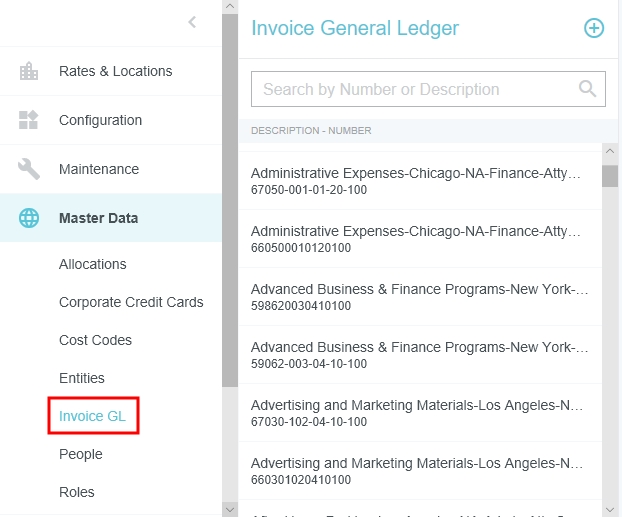Image resolution: width=622 pixels, height=517 pixels.
Task: Focus the Search by Number or Description field
Action: pos(415,89)
